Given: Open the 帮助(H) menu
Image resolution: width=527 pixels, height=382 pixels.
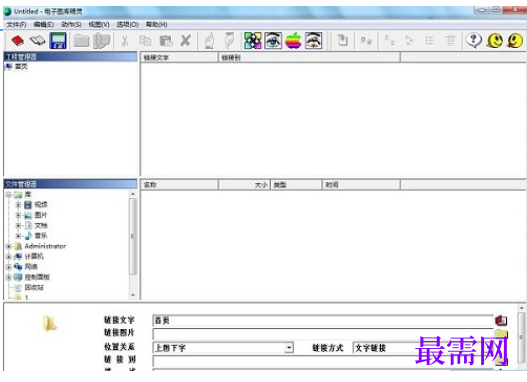Looking at the screenshot, I should tap(156, 25).
